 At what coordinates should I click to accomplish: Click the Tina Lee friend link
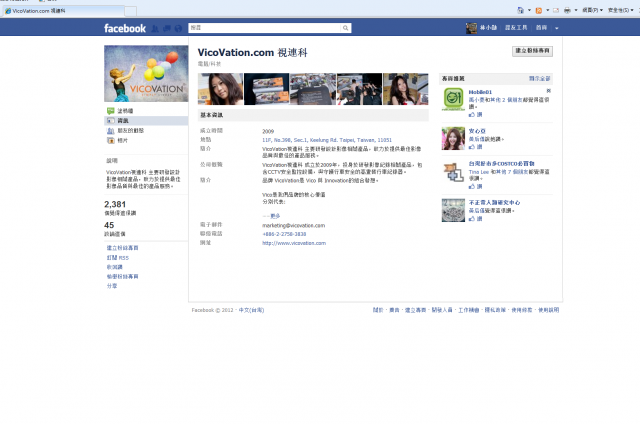[x=479, y=172]
